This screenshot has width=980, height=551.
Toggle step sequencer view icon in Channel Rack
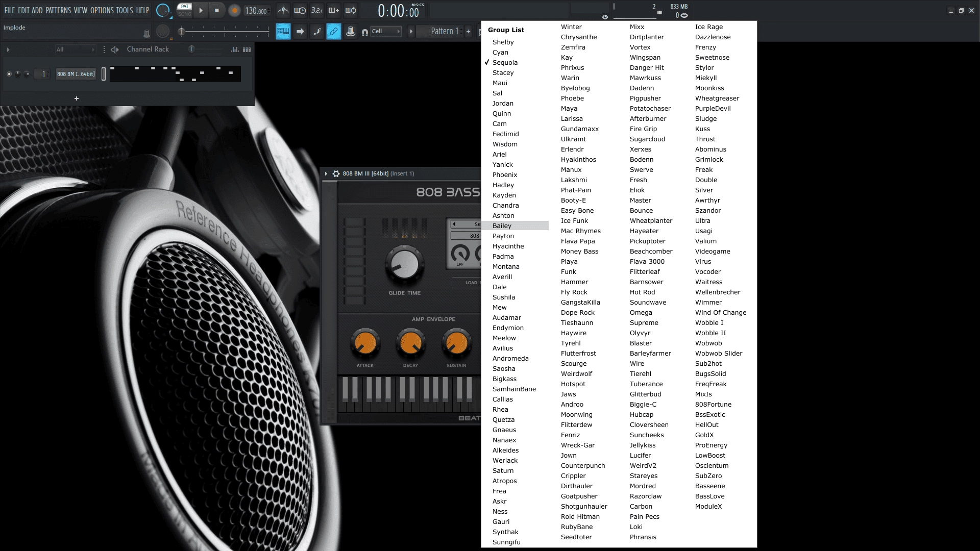(247, 49)
